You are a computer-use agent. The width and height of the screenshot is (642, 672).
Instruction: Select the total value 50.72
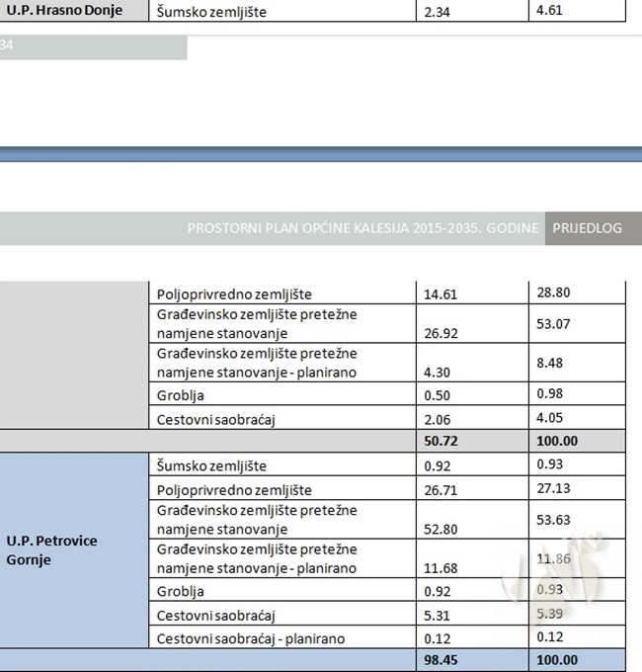pos(441,439)
